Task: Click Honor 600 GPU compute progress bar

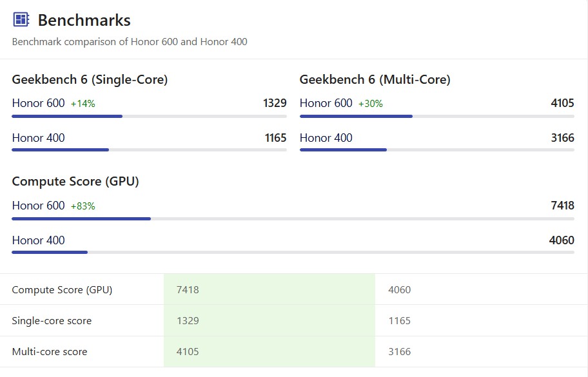Action: tap(293, 218)
